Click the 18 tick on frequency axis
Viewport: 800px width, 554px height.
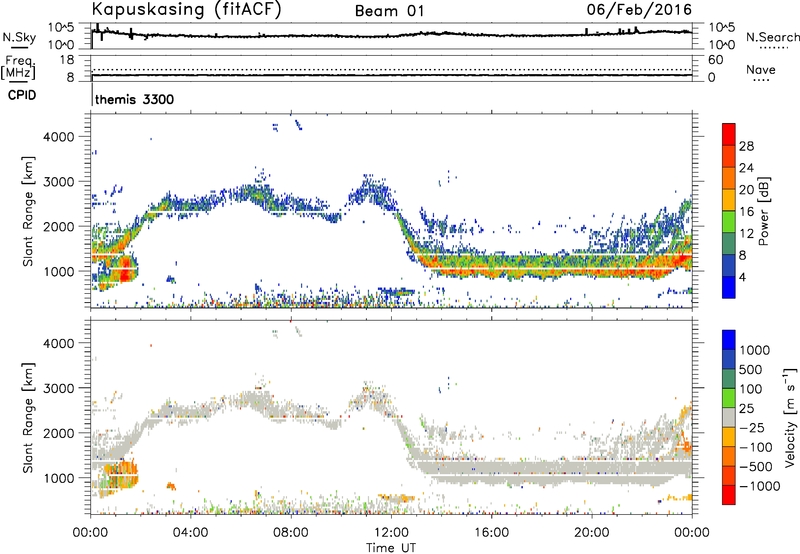click(x=67, y=60)
